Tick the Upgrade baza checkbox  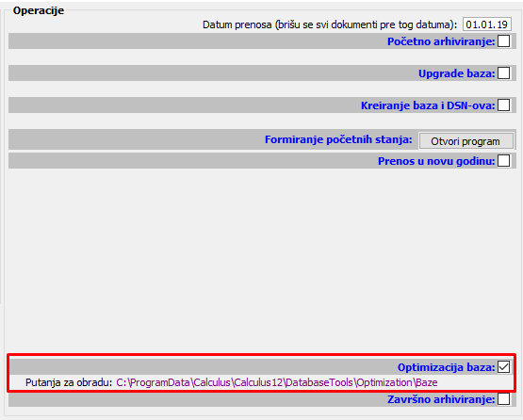coord(503,73)
